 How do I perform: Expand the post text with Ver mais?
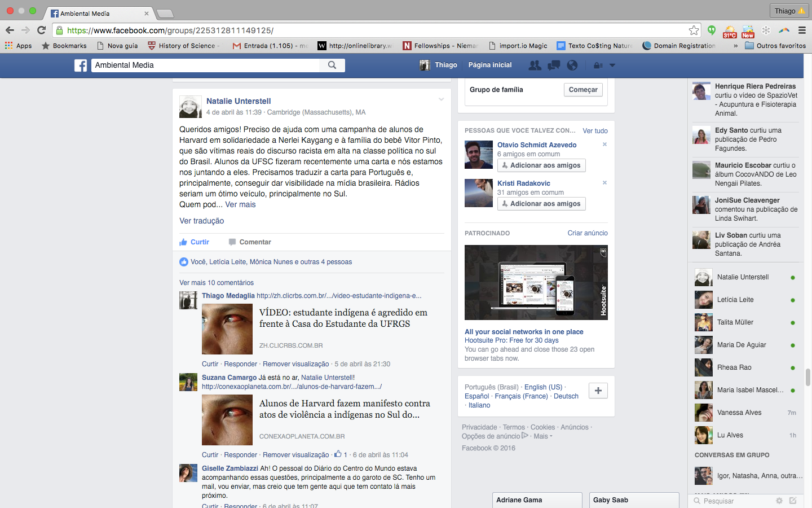coord(240,205)
